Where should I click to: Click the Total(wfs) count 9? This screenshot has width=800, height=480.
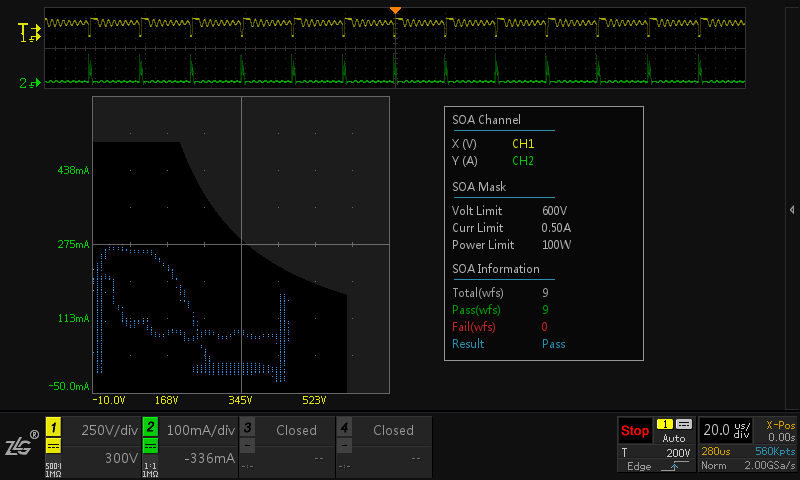pos(545,293)
